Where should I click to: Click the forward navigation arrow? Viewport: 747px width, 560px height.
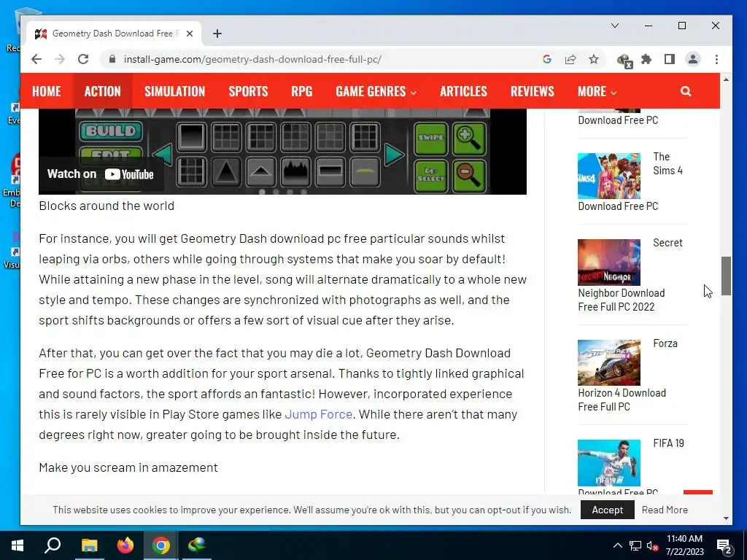[60, 59]
